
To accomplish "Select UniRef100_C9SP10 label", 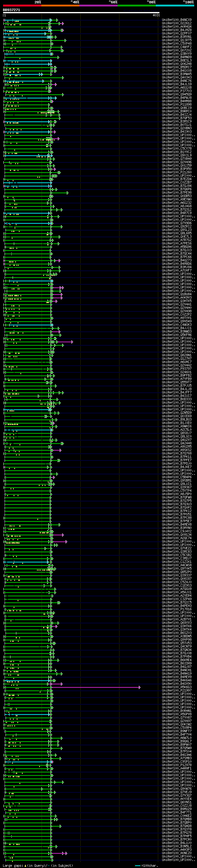I will (x=177, y=761).
